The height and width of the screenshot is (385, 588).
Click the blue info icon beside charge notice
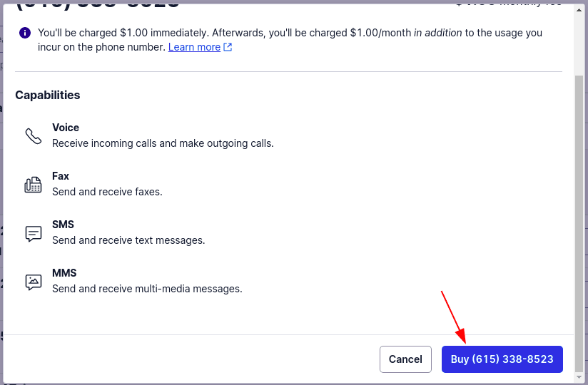point(25,33)
